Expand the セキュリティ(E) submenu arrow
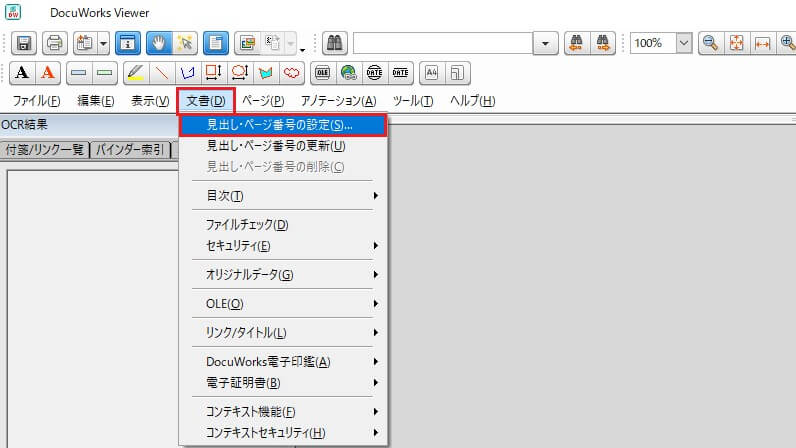This screenshot has height=448, width=796. tap(376, 245)
